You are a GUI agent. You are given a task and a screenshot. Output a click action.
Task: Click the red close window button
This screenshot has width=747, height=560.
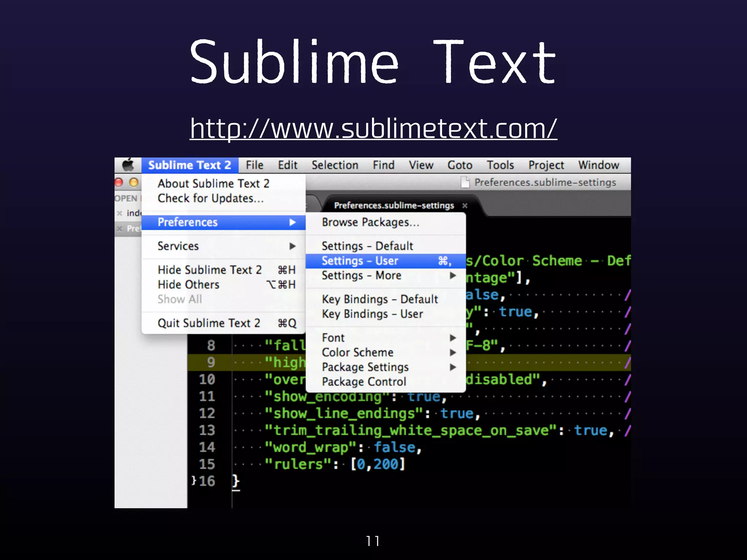pos(119,182)
